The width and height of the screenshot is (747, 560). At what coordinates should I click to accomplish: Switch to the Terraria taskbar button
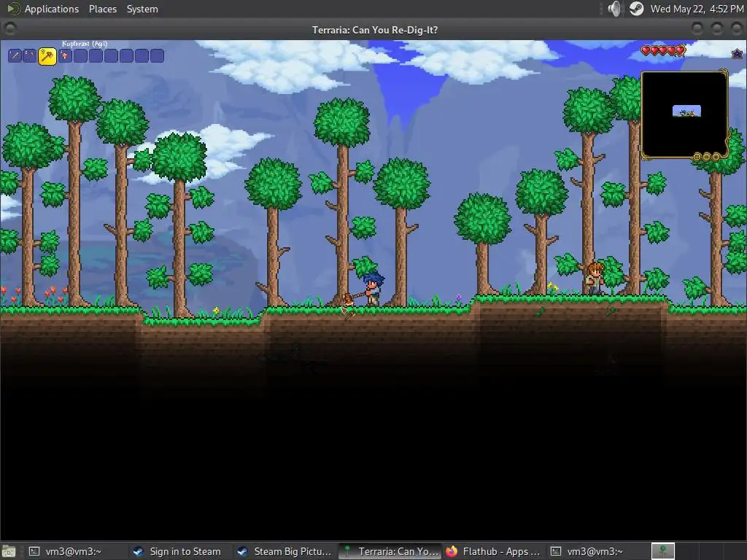[390, 551]
